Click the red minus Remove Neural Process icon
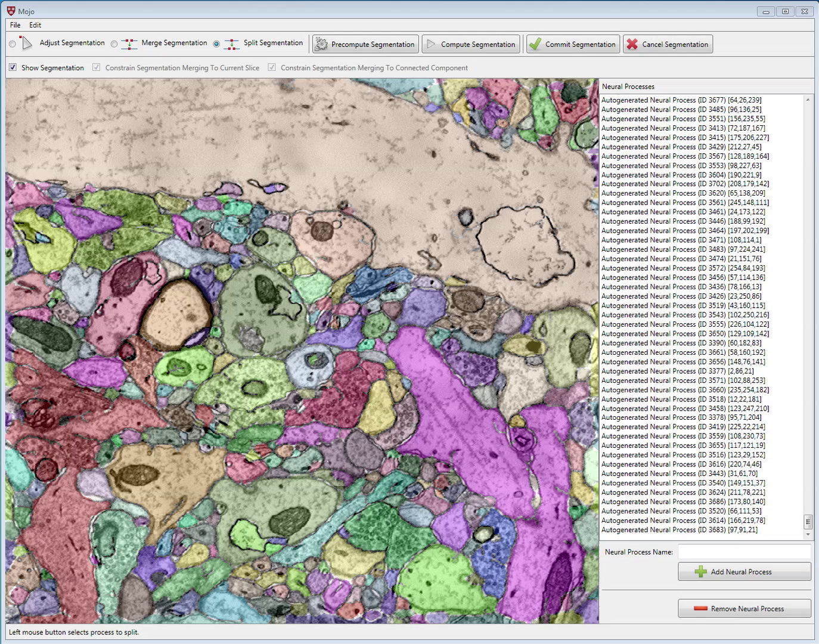The width and height of the screenshot is (819, 644). coord(700,609)
